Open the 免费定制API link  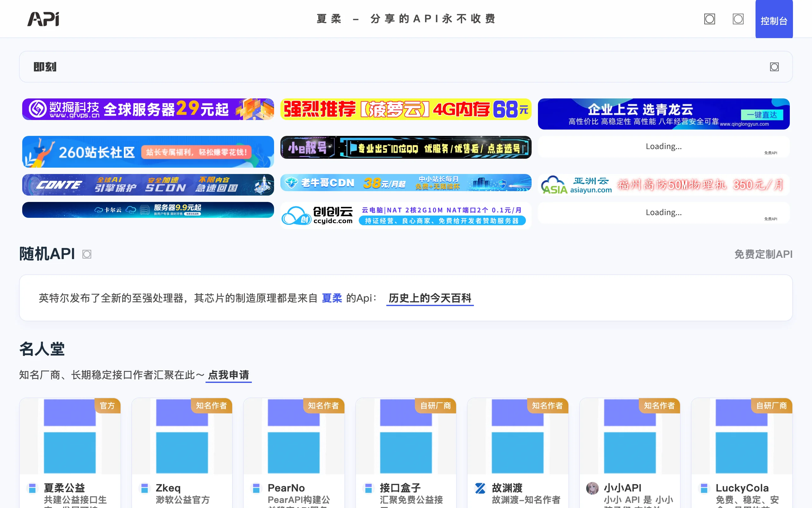763,254
